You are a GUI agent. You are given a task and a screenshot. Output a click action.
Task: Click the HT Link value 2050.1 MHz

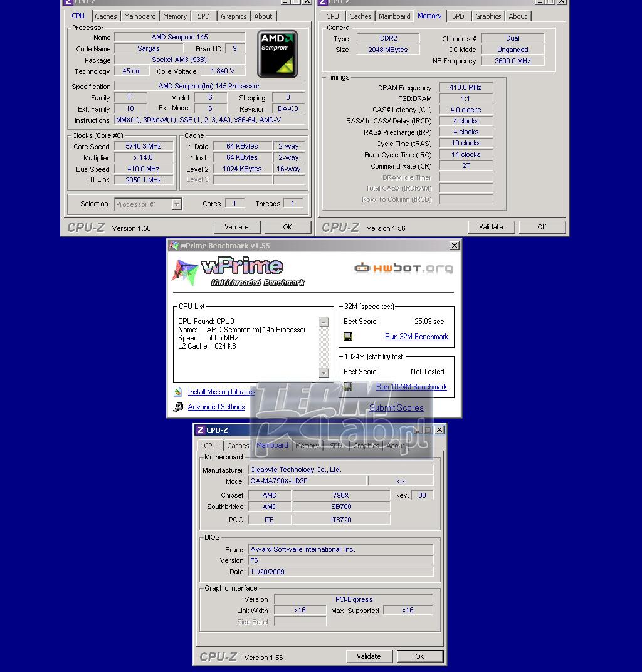click(x=144, y=180)
